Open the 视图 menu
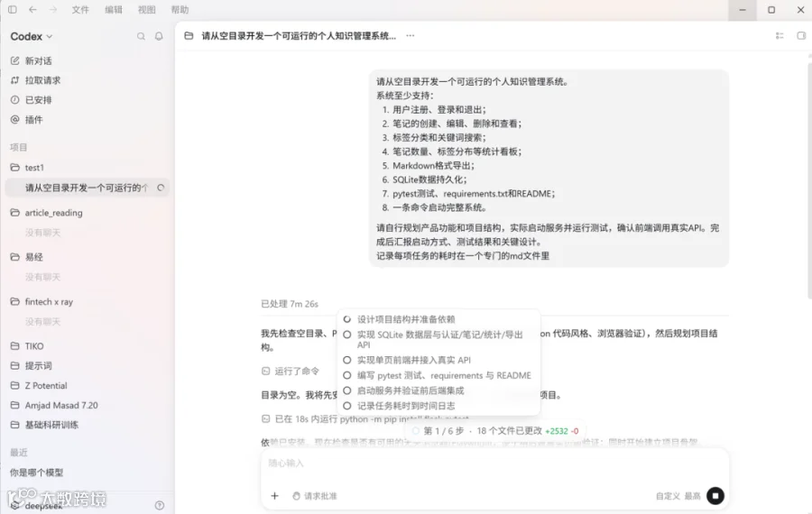812x514 pixels. (x=146, y=9)
